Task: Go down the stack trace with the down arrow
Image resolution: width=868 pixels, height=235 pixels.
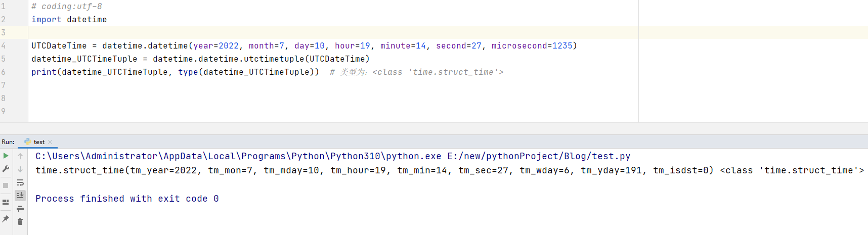Action: coord(20,169)
